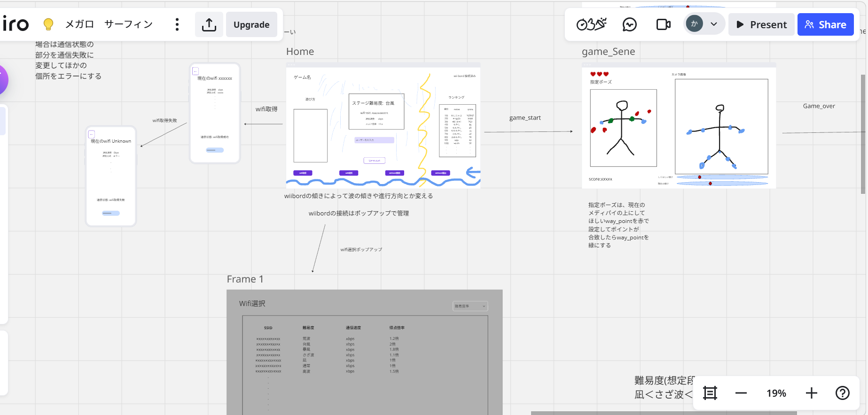Image resolution: width=868 pixels, height=415 pixels.
Task: Click the Upgrade button
Action: point(251,24)
